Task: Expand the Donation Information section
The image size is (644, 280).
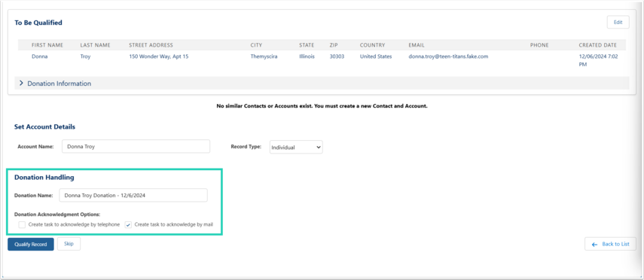Action: click(322, 84)
